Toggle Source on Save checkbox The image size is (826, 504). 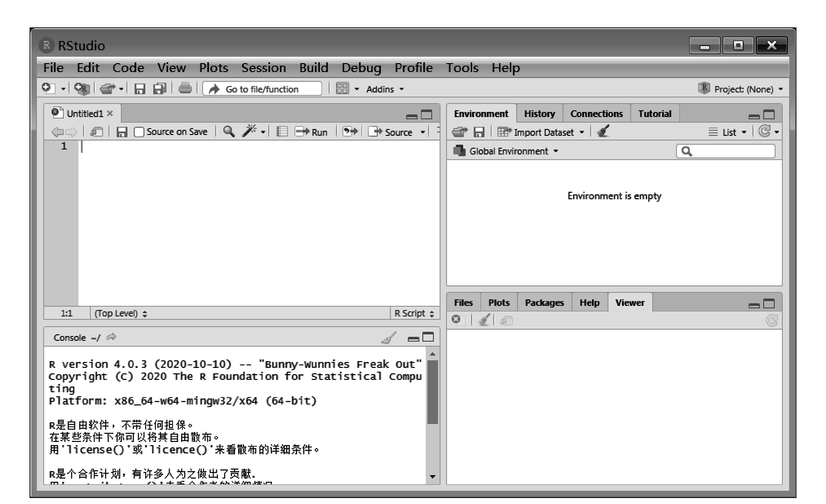(x=139, y=132)
